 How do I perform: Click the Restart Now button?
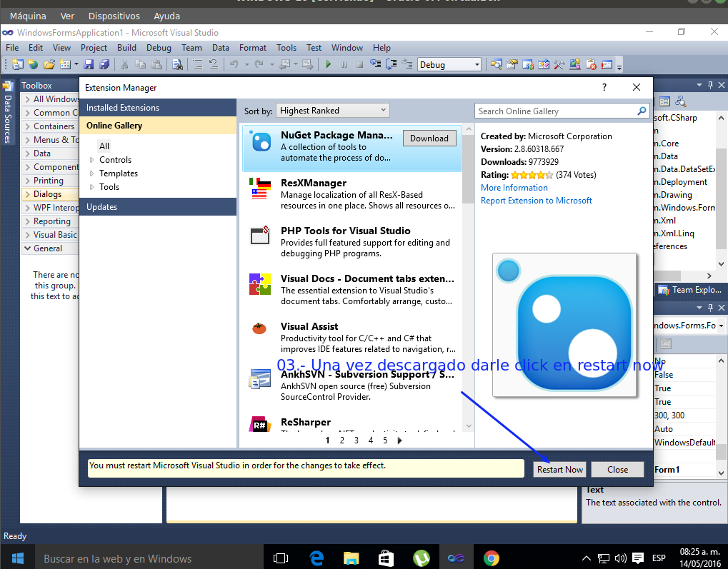click(x=559, y=469)
